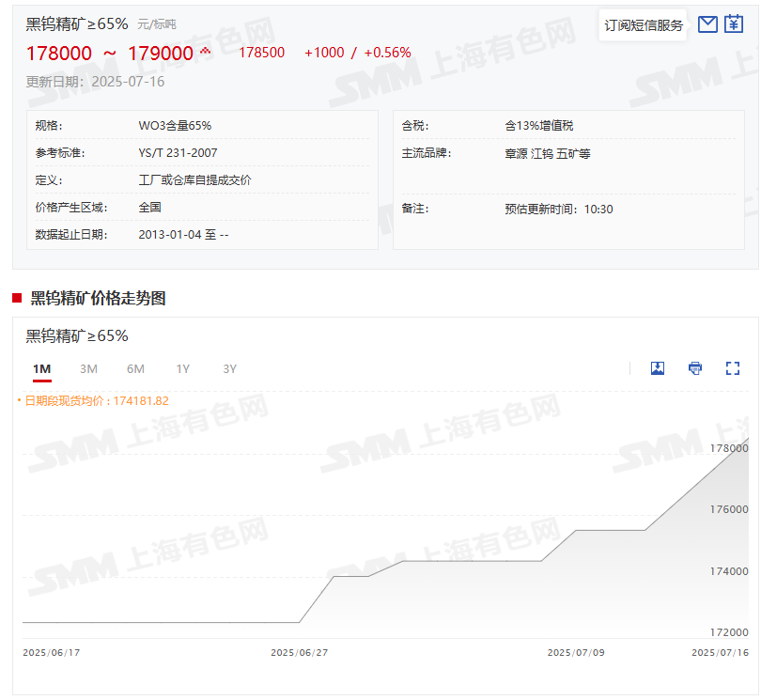Click the 2025/07/09 date on x-axis
This screenshot has width=761, height=700.
(x=575, y=652)
